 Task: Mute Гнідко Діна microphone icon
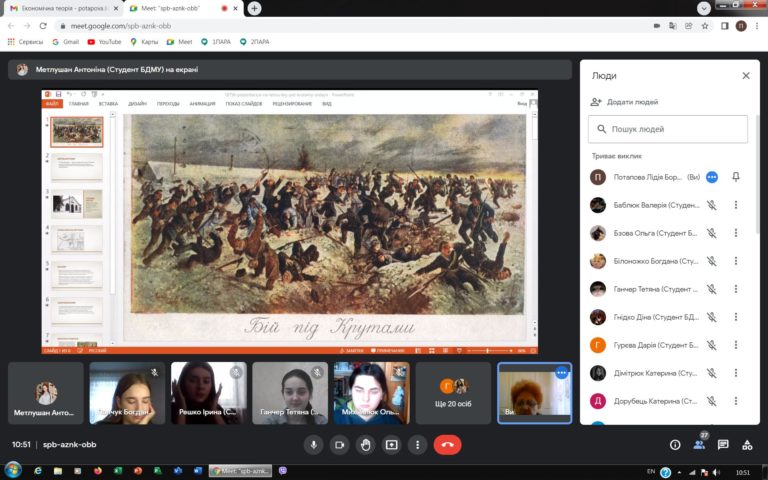712,317
